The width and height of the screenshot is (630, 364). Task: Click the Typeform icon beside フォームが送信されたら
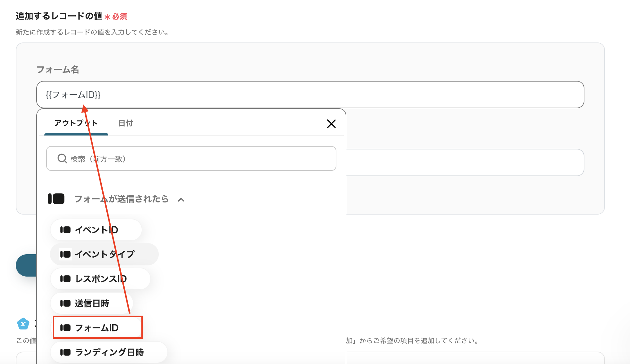click(56, 199)
